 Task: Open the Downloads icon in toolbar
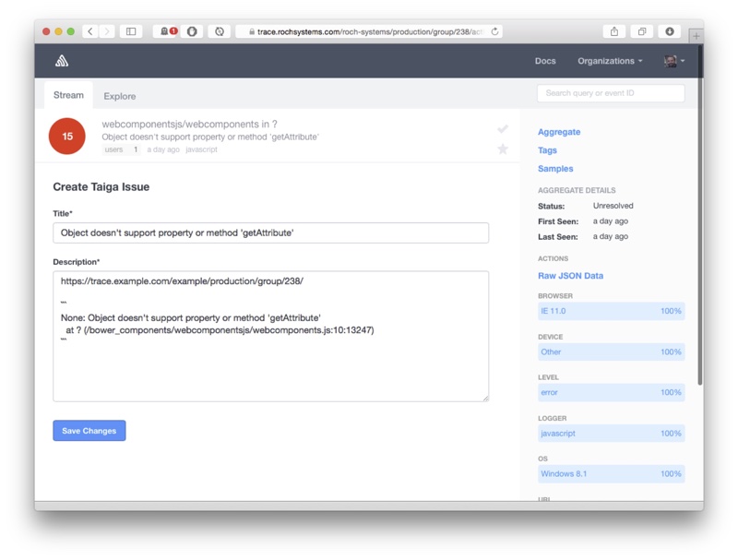670,31
